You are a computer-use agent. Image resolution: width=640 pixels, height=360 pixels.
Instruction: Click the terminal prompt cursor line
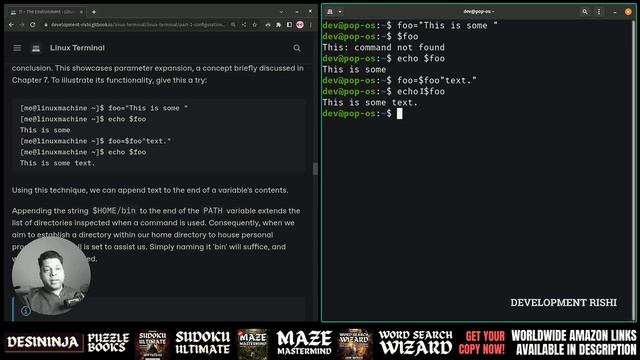pos(362,113)
